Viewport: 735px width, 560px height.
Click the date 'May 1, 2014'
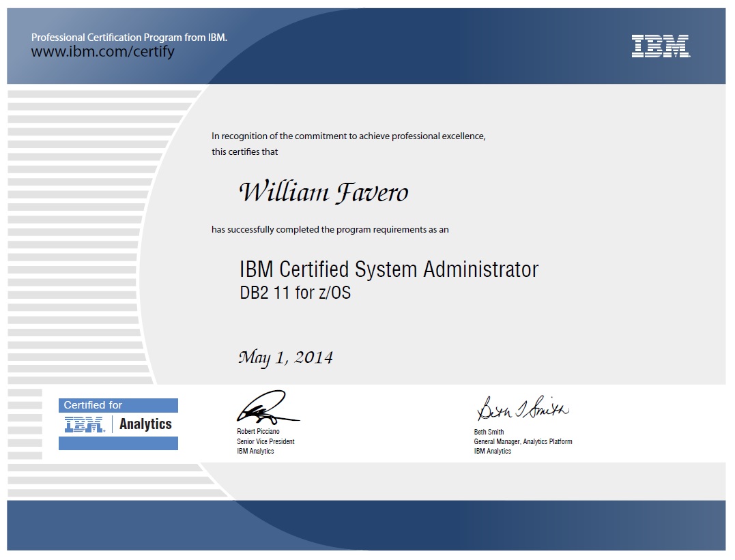[x=285, y=357]
